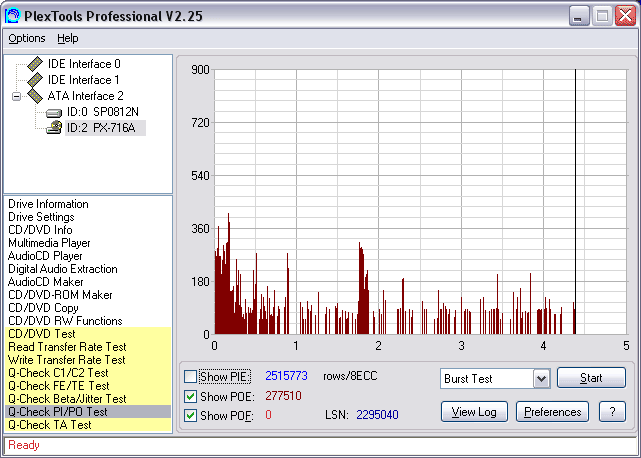
Task: Open the Burst Test dropdown arrow
Action: tap(541, 379)
